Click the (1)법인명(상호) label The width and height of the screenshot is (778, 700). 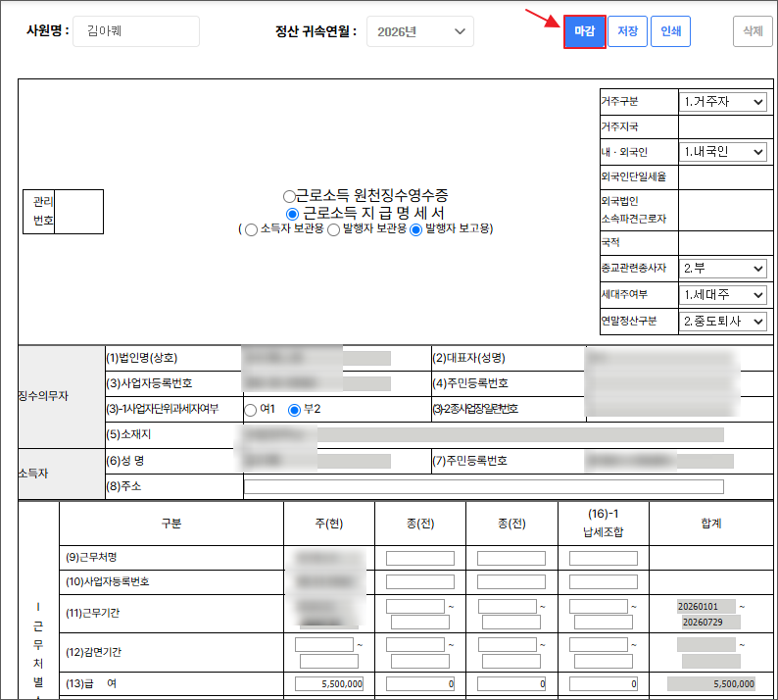click(142, 358)
